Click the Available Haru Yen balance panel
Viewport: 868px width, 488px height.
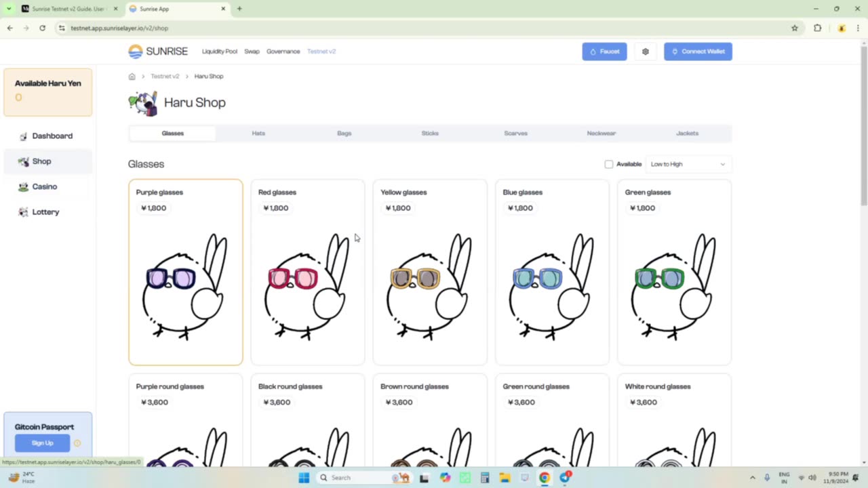(x=47, y=92)
